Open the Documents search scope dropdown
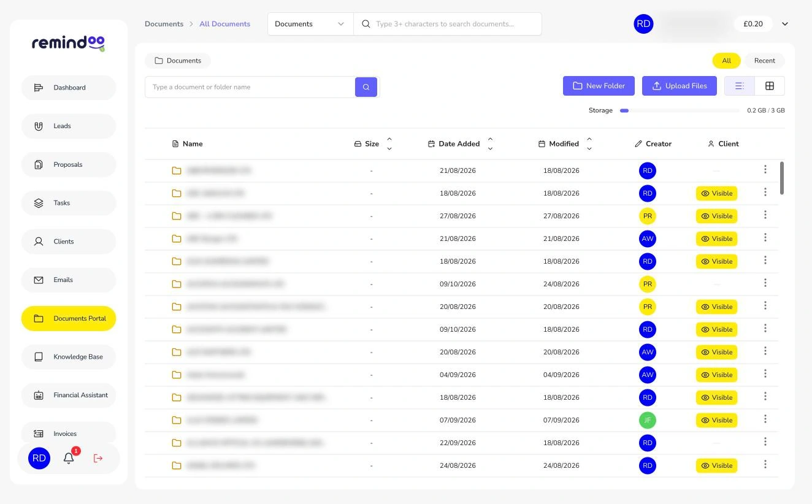The width and height of the screenshot is (812, 504). pyautogui.click(x=310, y=24)
